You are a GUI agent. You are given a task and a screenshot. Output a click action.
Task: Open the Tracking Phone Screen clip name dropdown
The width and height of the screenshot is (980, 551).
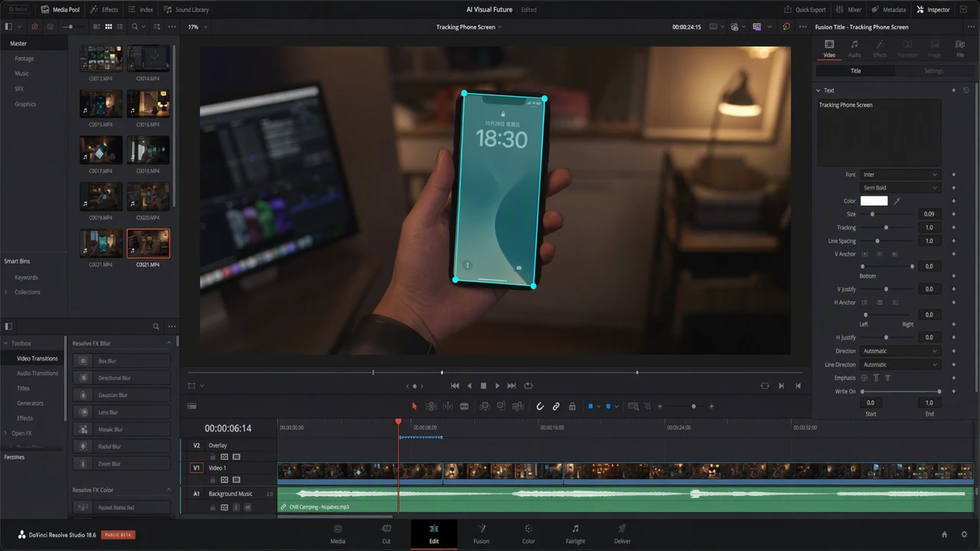click(x=469, y=27)
